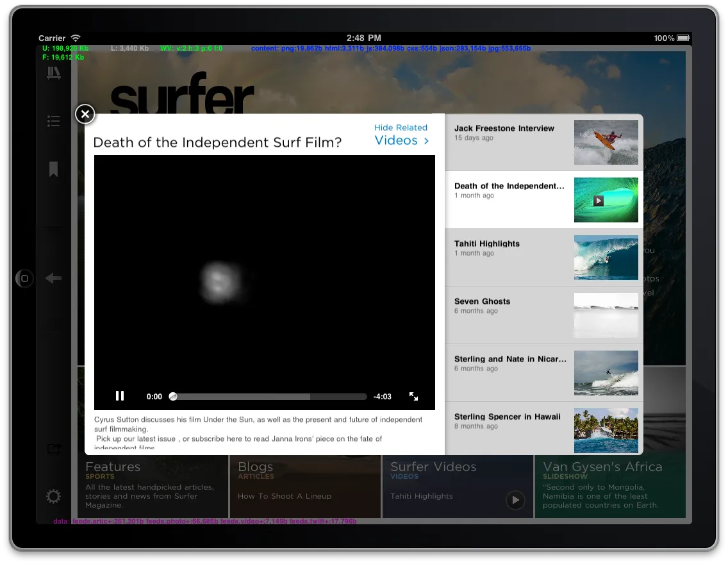Click the battery icon in status bar
This screenshot has height=564, width=728.
(683, 38)
